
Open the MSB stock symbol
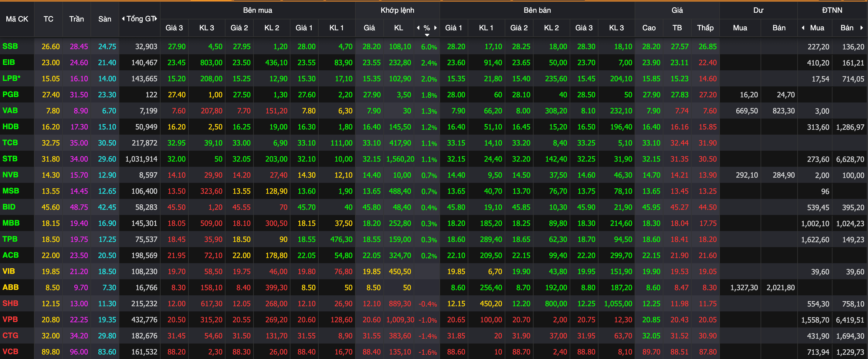11,191
